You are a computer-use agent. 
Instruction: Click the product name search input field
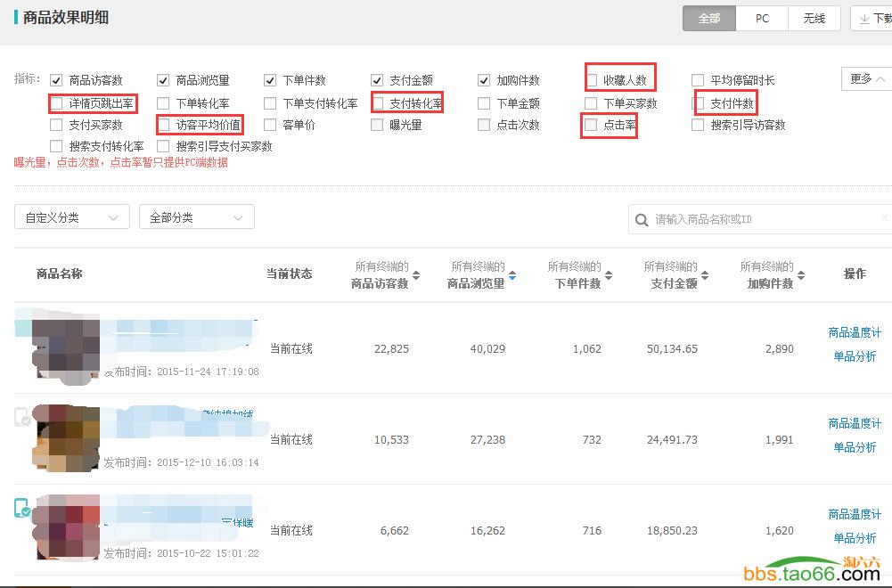[757, 219]
